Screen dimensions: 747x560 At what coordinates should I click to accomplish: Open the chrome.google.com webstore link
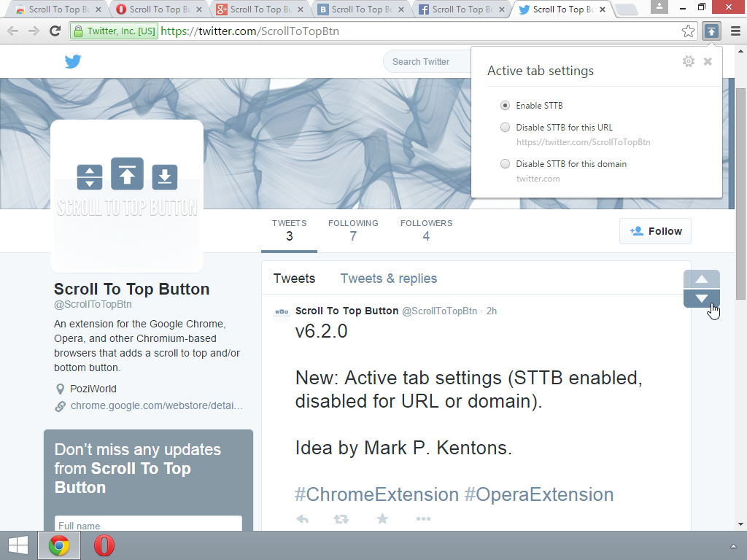(x=157, y=405)
